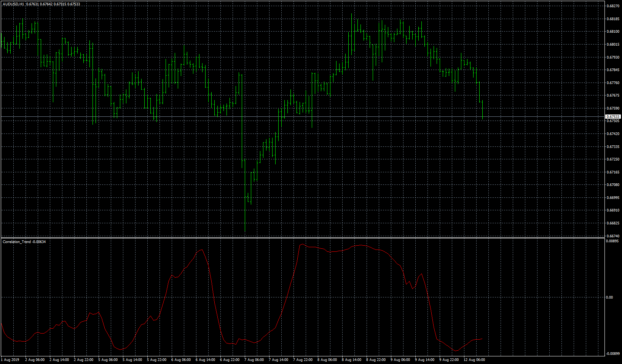Click the 0.67165 price axis label
This screenshot has width=622, height=364.
[x=613, y=172]
